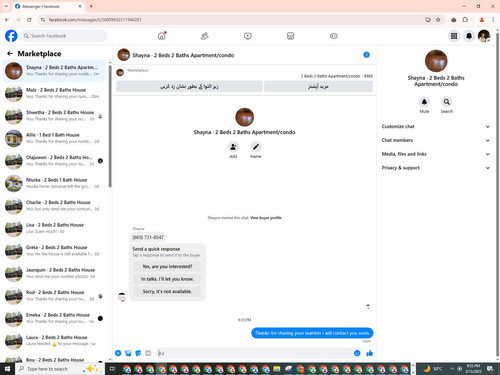Click the left Urdu mark-as-pending button
The height and width of the screenshot is (375, 500).
(189, 86)
